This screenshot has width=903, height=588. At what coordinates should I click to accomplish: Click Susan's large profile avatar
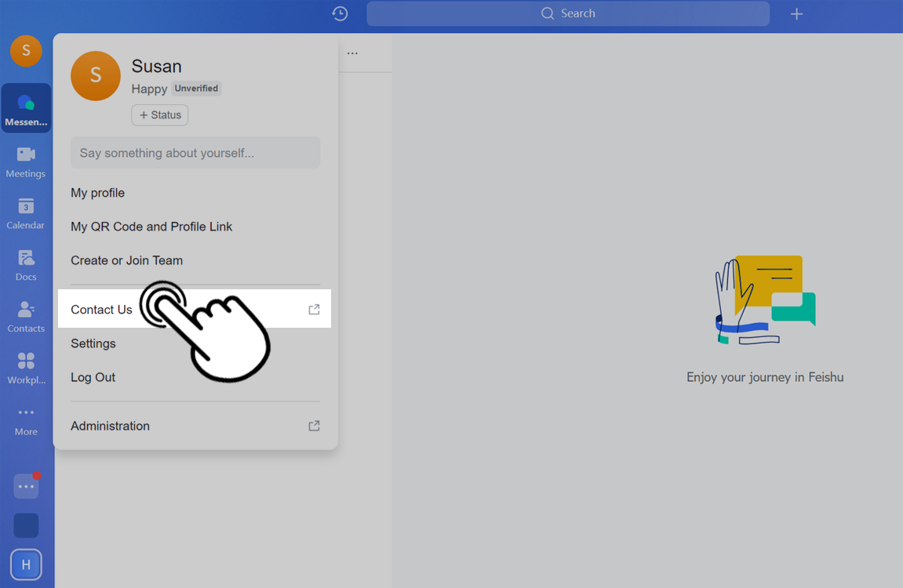click(x=96, y=76)
